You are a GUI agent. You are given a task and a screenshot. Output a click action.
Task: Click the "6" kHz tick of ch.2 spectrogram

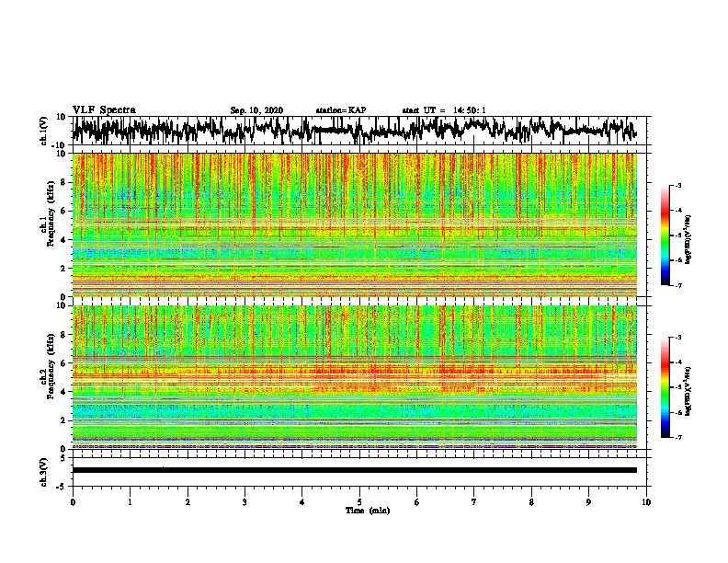tap(64, 363)
